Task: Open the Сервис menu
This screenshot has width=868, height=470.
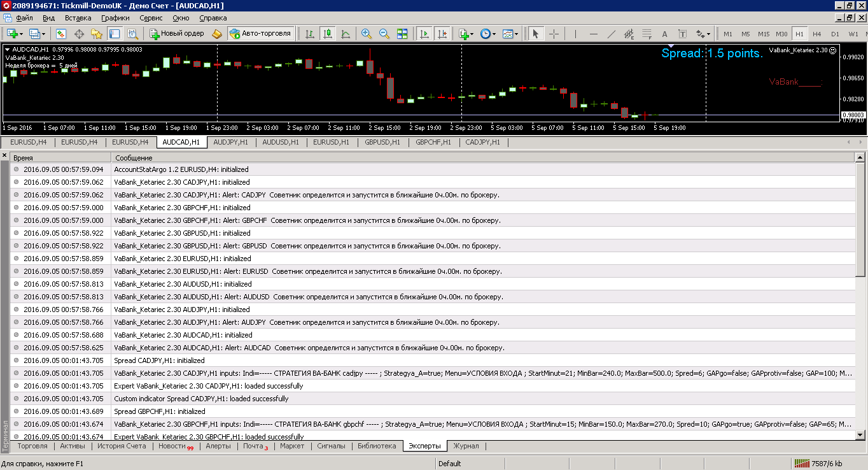Action: [x=151, y=18]
